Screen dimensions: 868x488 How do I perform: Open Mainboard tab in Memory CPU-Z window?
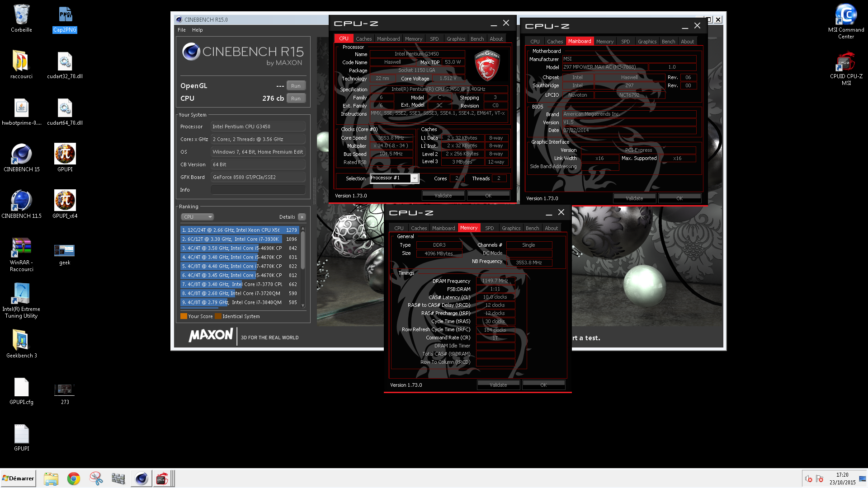pos(443,228)
